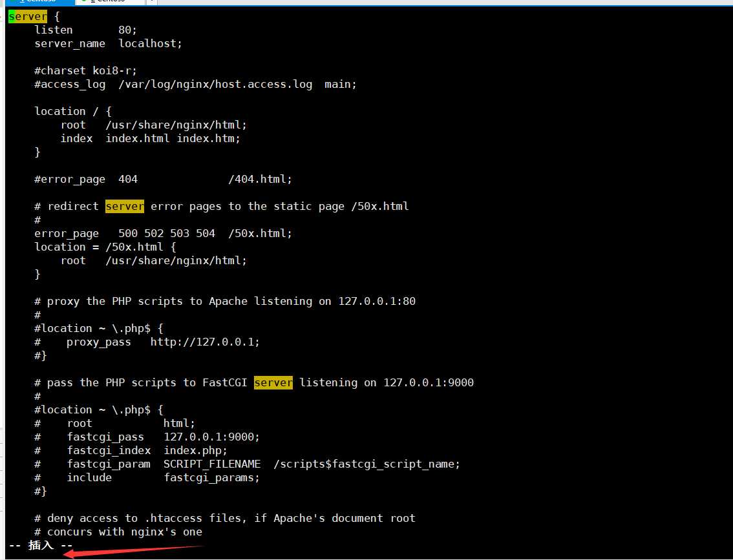Viewport: 733px width, 560px height.
Task: Click the root line below 'location = /50x.html'
Action: click(x=153, y=260)
